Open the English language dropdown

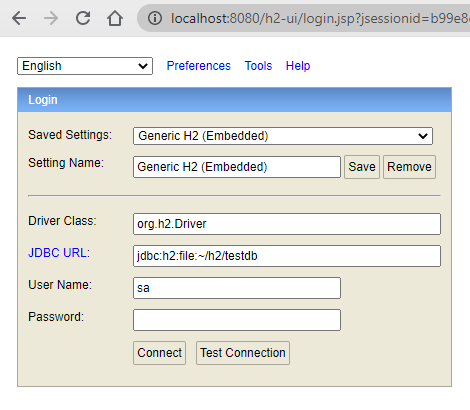click(85, 66)
